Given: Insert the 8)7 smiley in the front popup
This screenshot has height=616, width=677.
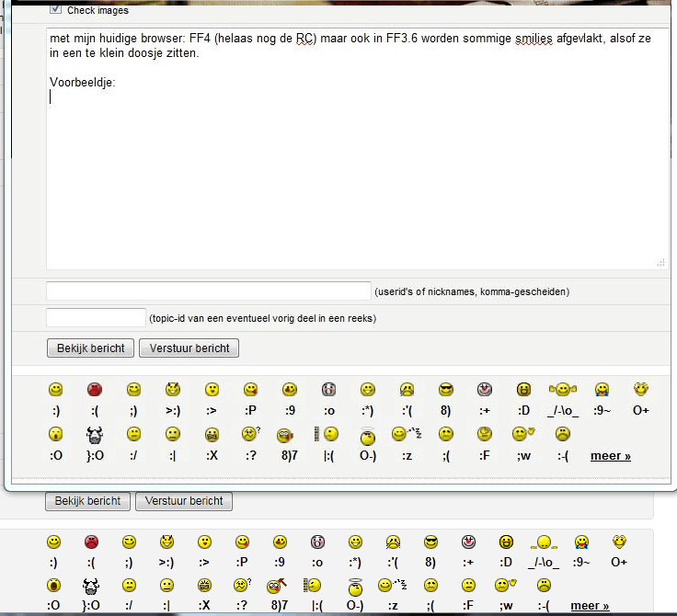Looking at the screenshot, I should [x=285, y=435].
